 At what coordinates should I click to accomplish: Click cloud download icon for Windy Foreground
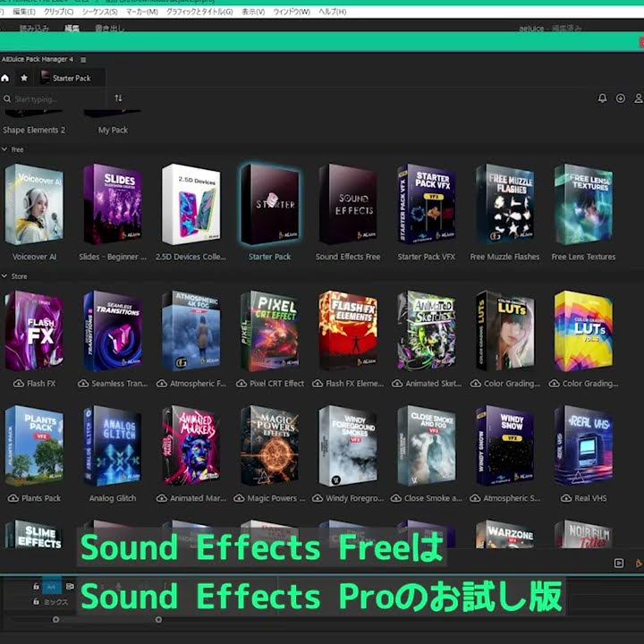click(318, 498)
